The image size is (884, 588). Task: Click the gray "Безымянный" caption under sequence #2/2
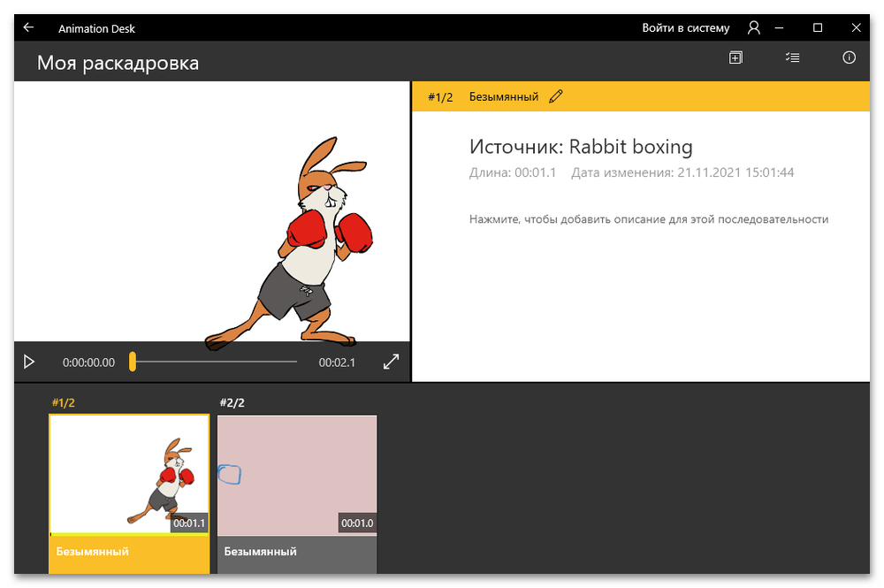click(x=297, y=552)
